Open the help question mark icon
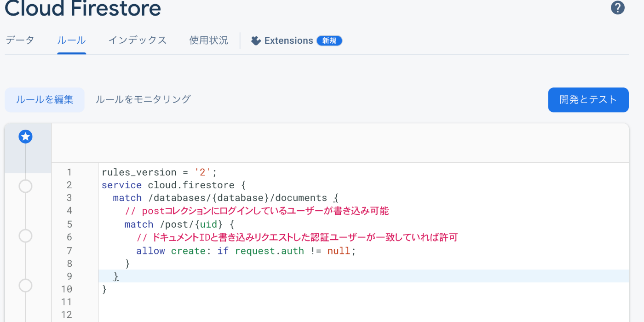Image resolution: width=644 pixels, height=322 pixels. 617,8
